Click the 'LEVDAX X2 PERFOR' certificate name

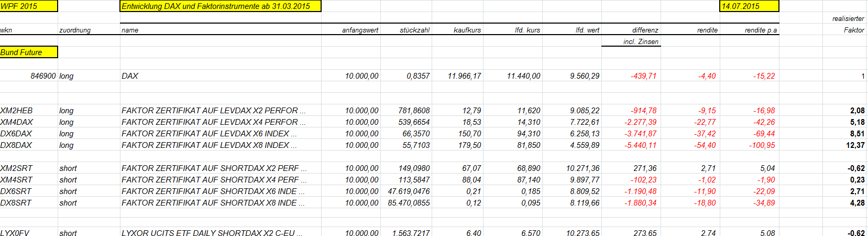click(214, 111)
